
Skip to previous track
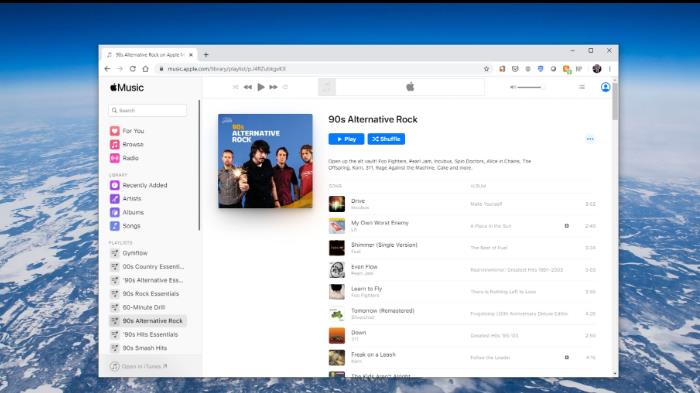click(248, 87)
